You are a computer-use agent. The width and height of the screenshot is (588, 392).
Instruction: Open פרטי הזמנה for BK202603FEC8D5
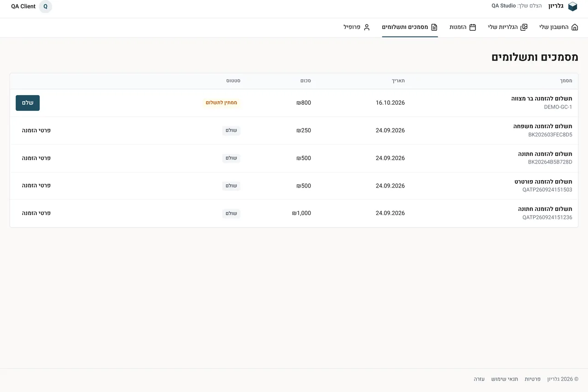(x=36, y=131)
